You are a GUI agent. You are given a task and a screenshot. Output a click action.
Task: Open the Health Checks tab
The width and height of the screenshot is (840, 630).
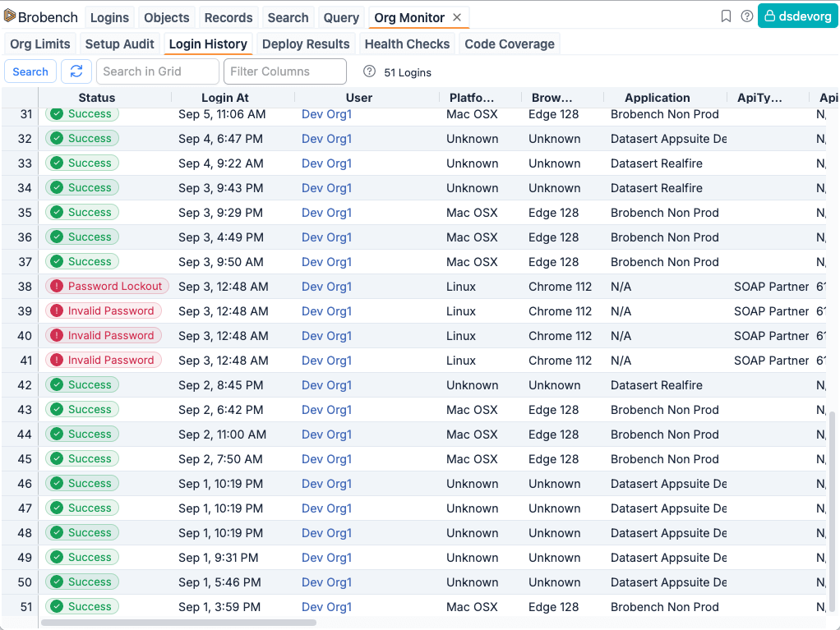coord(407,44)
